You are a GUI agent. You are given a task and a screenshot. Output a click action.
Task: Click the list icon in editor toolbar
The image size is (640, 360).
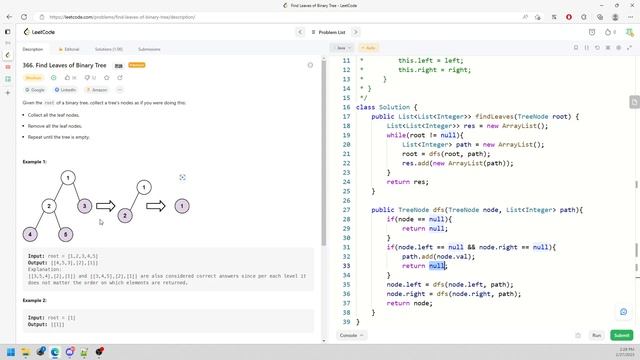click(608, 48)
